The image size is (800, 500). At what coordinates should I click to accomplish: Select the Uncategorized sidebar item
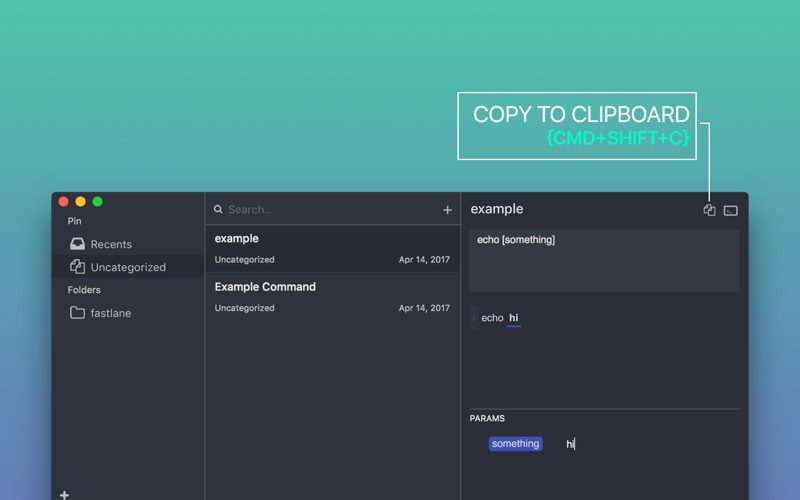pyautogui.click(x=128, y=267)
